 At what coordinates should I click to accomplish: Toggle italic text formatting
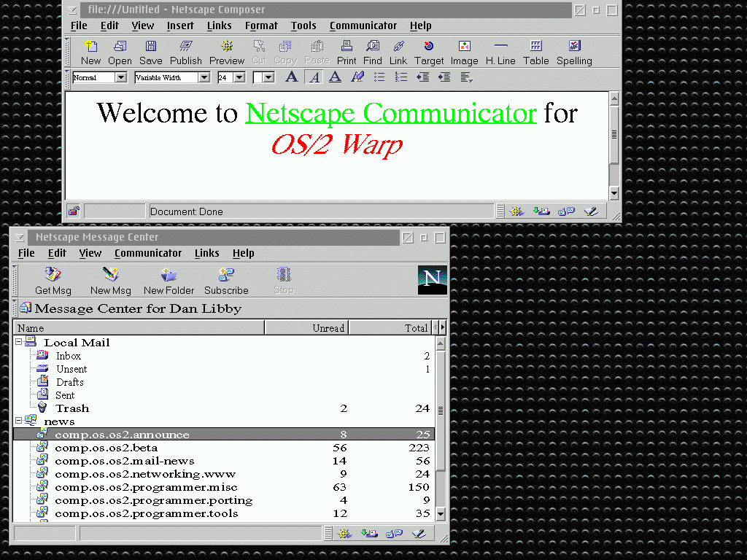(314, 77)
